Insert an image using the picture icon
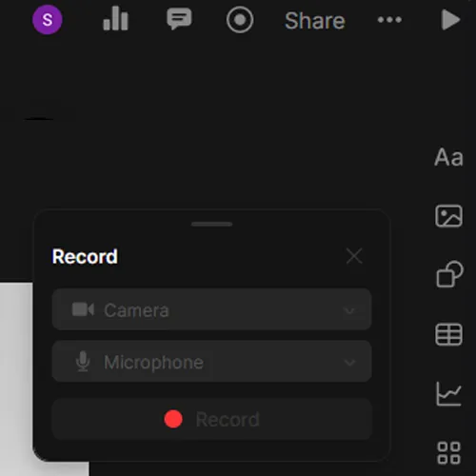 click(448, 216)
